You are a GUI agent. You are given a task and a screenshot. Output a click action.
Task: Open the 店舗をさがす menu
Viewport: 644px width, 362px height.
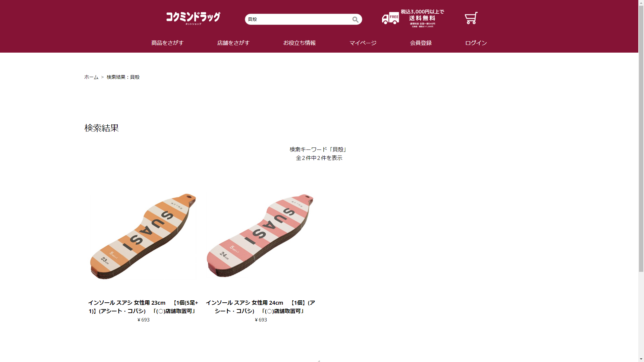[x=233, y=43]
